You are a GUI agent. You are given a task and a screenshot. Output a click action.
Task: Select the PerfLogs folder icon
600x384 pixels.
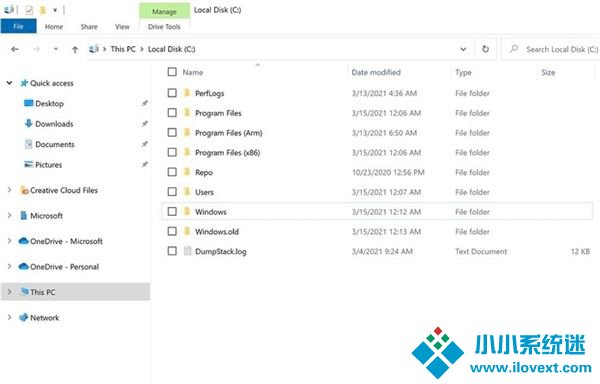187,93
